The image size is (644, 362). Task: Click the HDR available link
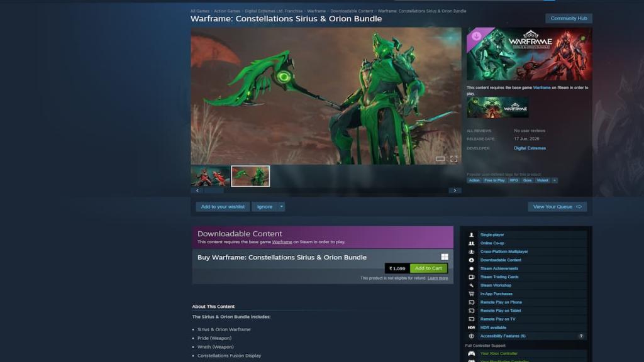493,327
